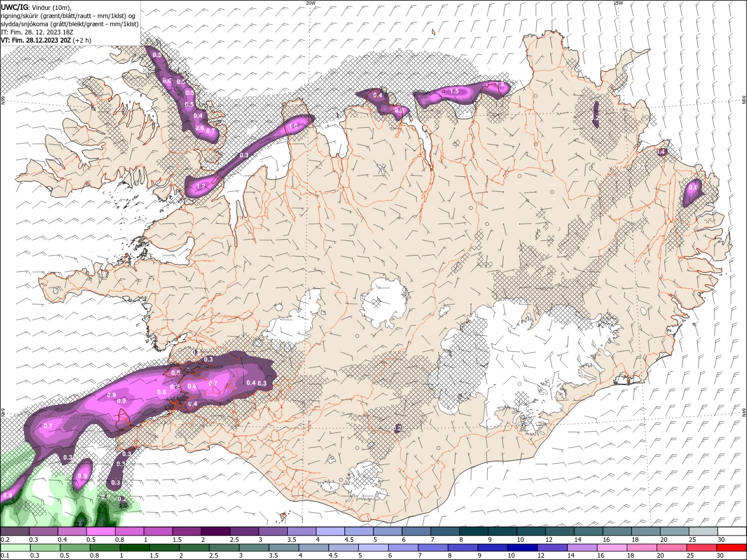This screenshot has width=747, height=560.
Task: Click the 'slydda/snjókoma (grátt/bleikt/grænt - mm/1klst)' line
Action: (x=70, y=24)
